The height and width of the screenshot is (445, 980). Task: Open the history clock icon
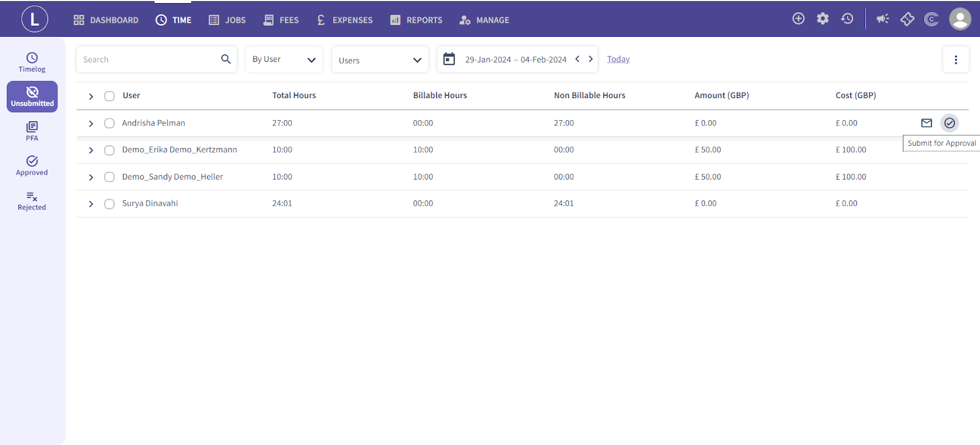(847, 18)
